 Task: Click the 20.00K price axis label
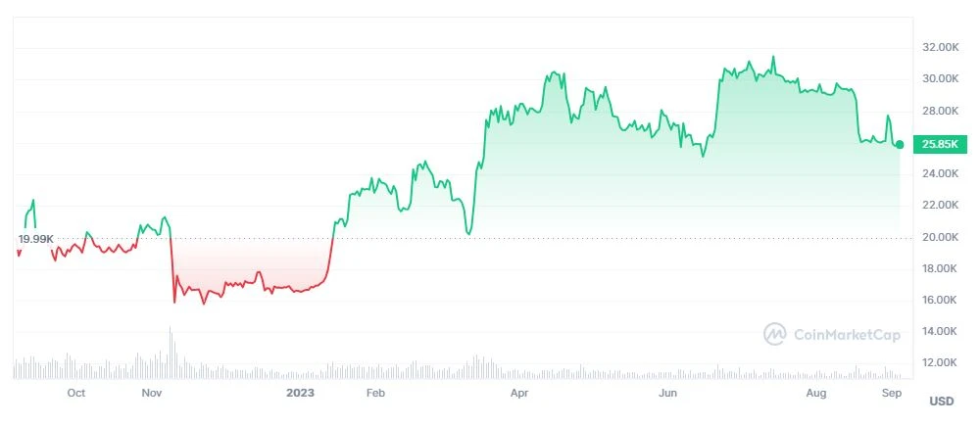[939, 237]
